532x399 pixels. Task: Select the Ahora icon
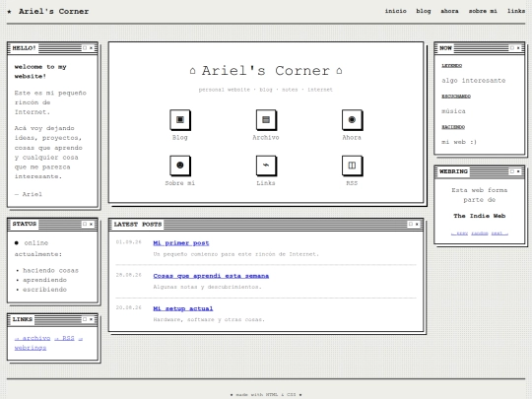point(352,120)
